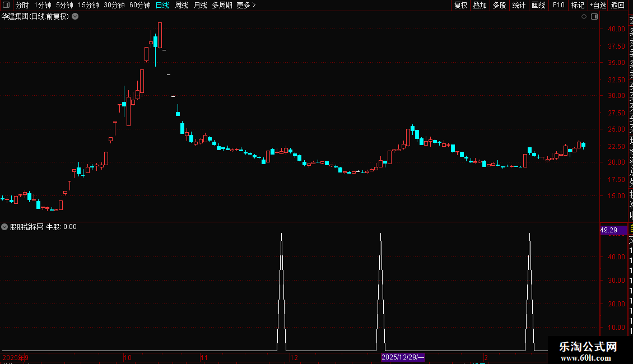Screen dimensions: 633x364
Task: Click the 华建集团(日线.前复权) chart title
Action: (x=35, y=17)
